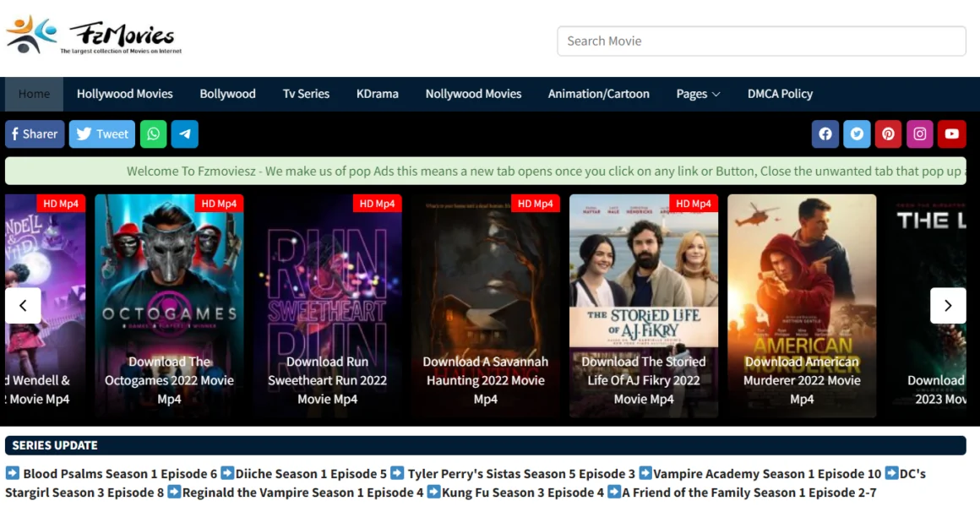Screen dimensions: 980x512
Task: Share page via Facebook Sharer button
Action: click(35, 133)
